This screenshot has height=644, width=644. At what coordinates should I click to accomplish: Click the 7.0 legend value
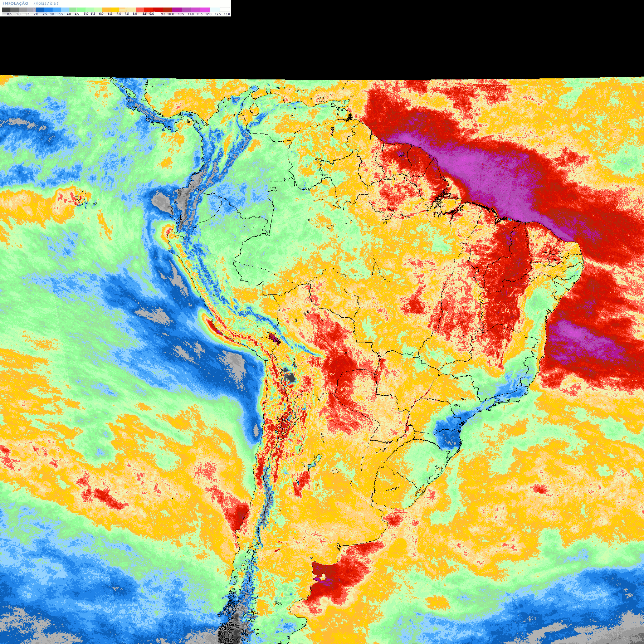click(119, 14)
